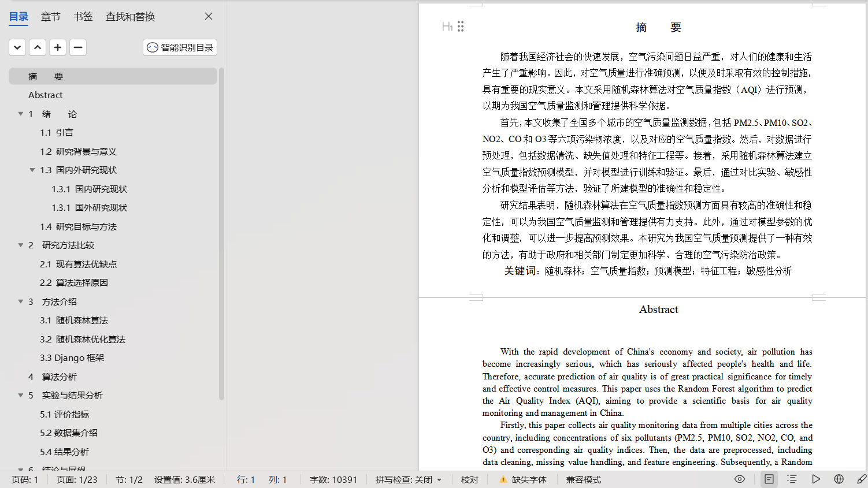
Task: Open the spell check 拼写检查 dropdown
Action: point(408,480)
